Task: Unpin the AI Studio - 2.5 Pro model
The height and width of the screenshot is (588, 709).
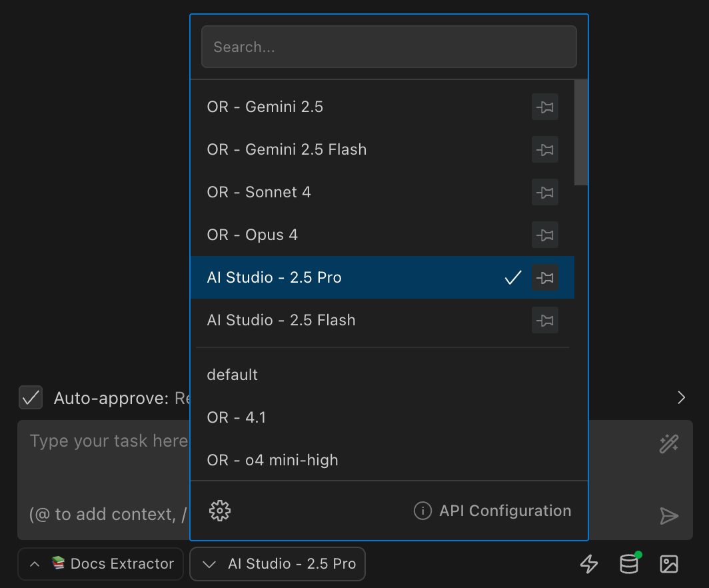Action: coord(544,277)
